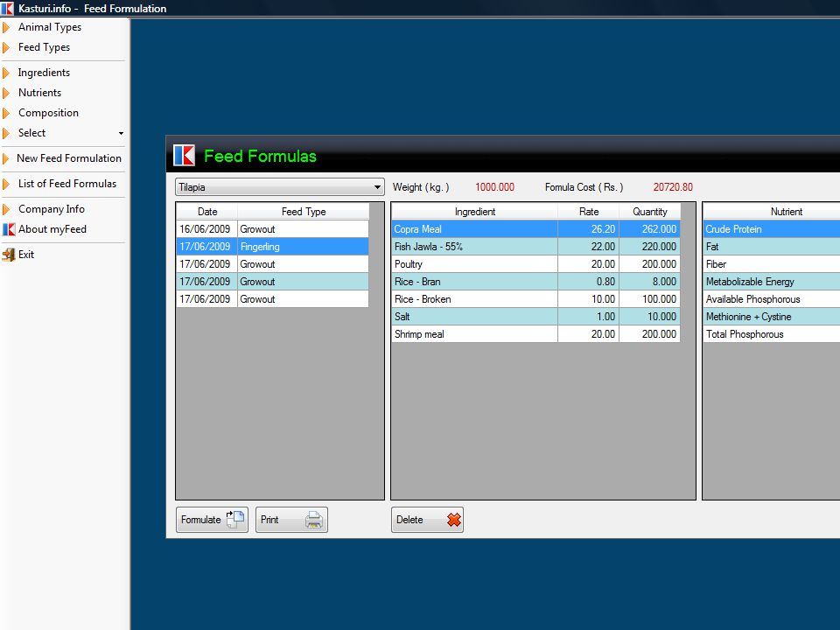Open the Animal Types menu item

(x=50, y=27)
